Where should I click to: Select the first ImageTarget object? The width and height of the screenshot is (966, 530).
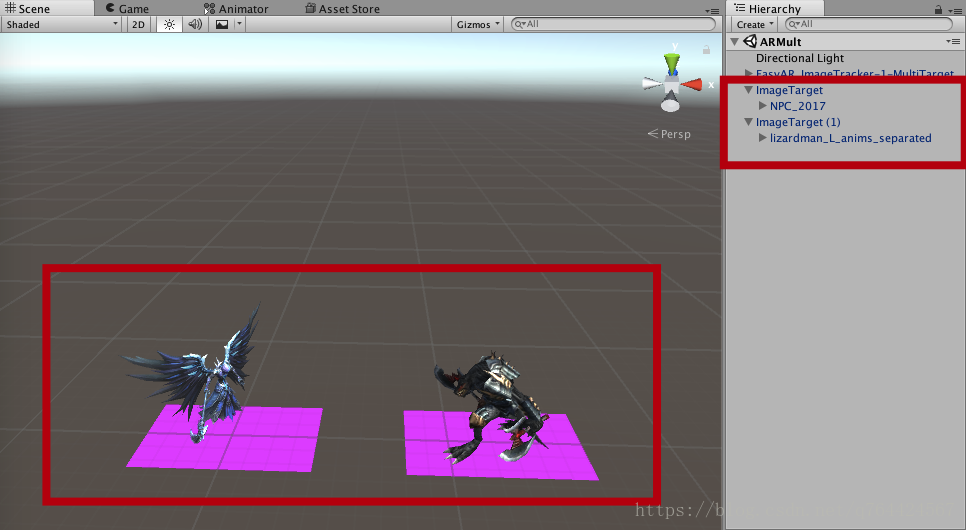pos(789,90)
